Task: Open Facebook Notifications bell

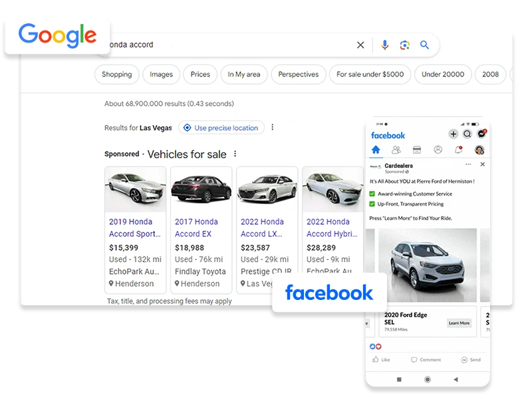Action: (459, 150)
